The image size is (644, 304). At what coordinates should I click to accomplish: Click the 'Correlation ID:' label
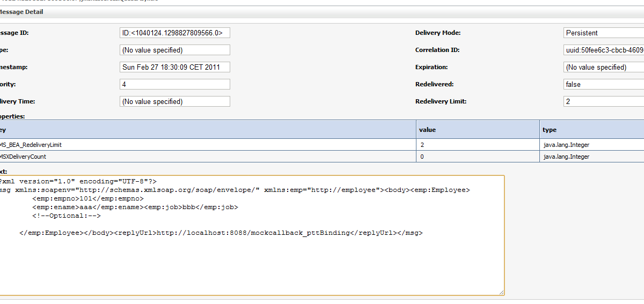[437, 50]
